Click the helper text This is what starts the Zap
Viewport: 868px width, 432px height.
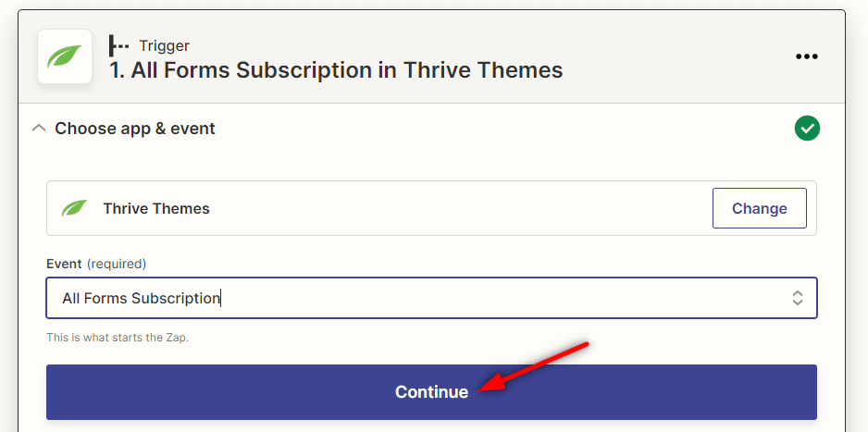point(118,338)
